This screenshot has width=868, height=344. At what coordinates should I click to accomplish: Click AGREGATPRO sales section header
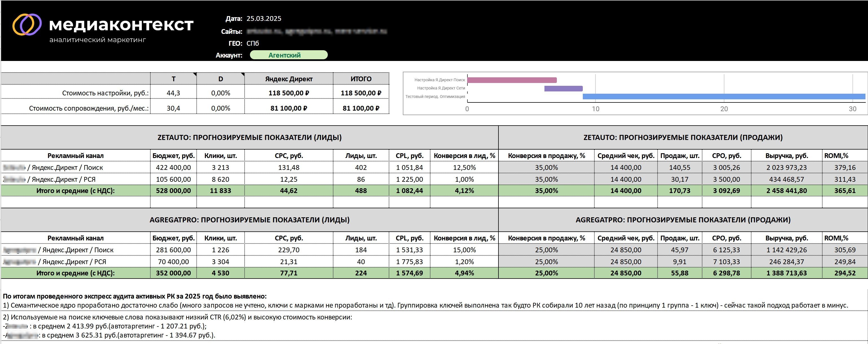(x=683, y=220)
